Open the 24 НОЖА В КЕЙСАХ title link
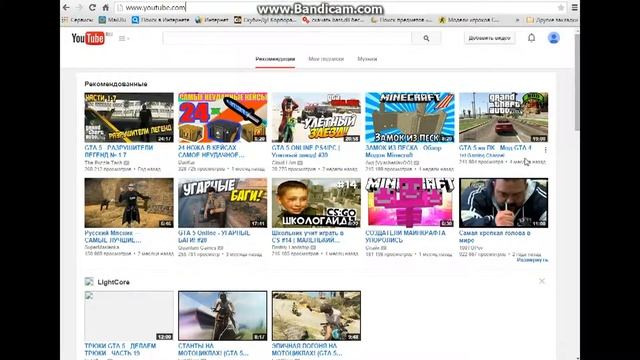The width and height of the screenshot is (640, 360). tap(211, 151)
